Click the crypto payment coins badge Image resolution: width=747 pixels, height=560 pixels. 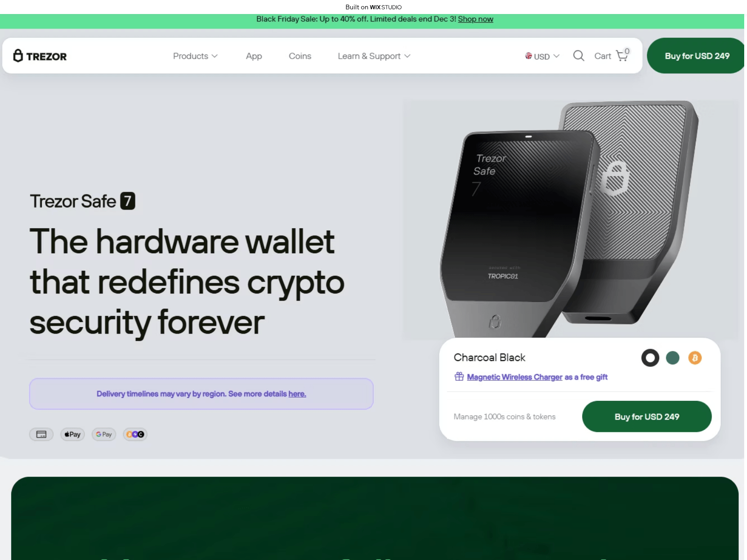(135, 434)
